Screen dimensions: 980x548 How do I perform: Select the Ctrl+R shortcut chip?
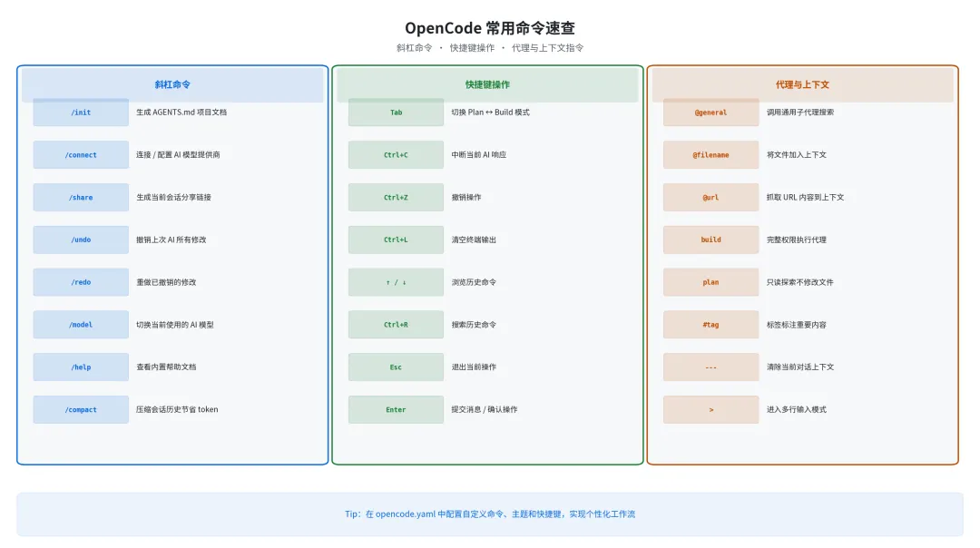396,325
